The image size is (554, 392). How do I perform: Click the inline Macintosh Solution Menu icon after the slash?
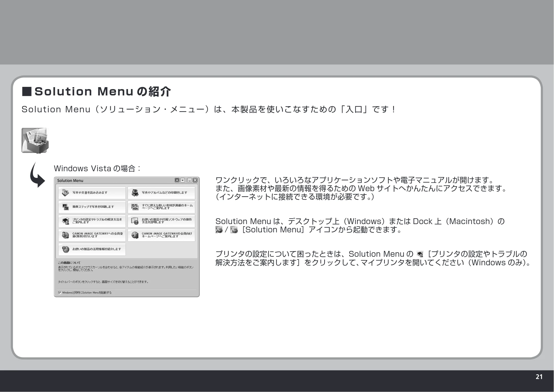coord(234,230)
